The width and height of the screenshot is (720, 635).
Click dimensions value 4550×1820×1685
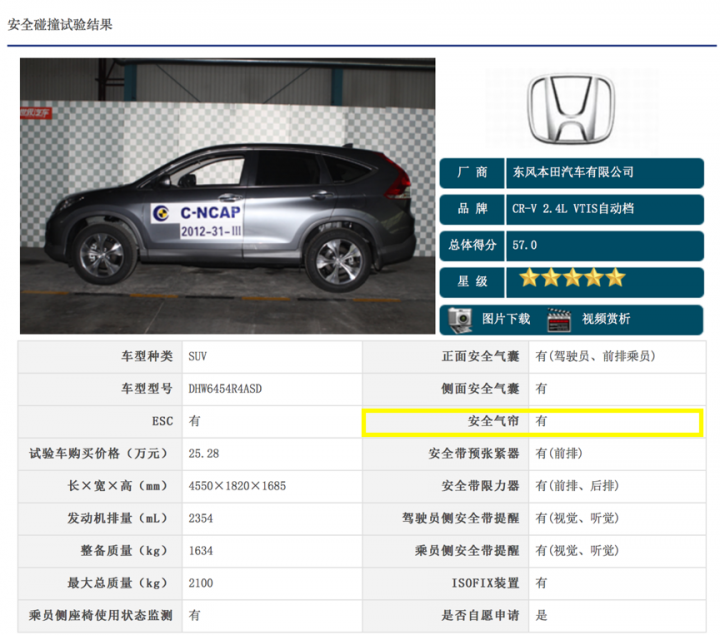(x=237, y=486)
